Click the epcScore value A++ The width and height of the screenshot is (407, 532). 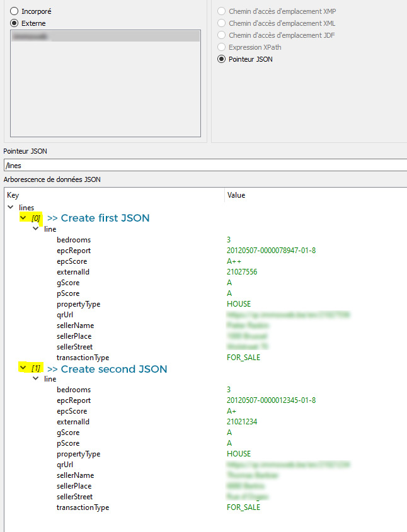(x=234, y=261)
